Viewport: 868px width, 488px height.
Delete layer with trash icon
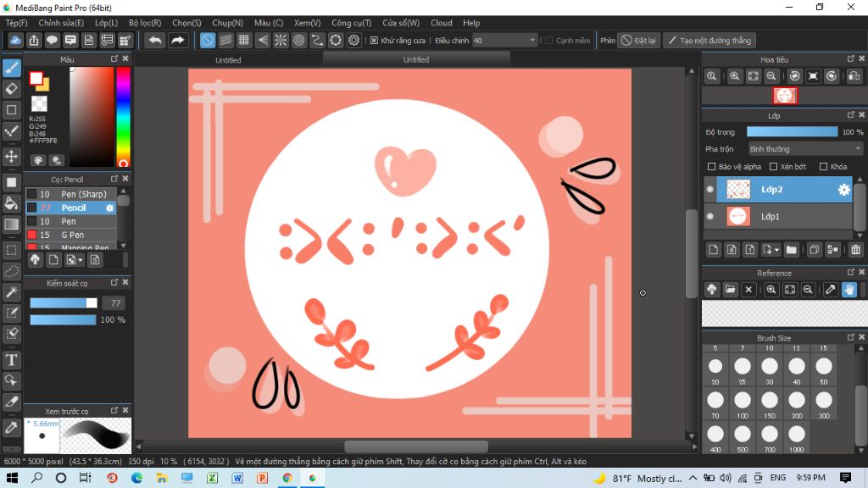[x=855, y=250]
